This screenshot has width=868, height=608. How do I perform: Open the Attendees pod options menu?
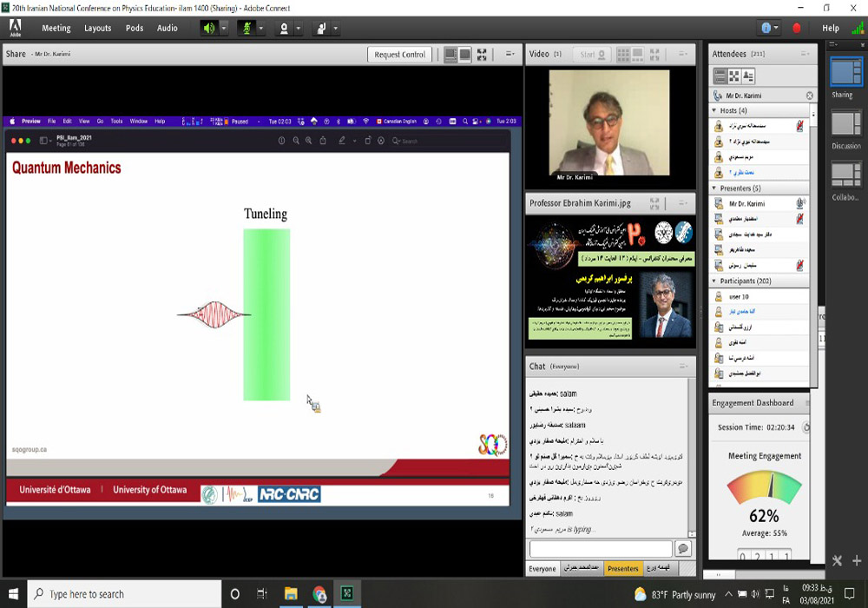click(x=808, y=54)
